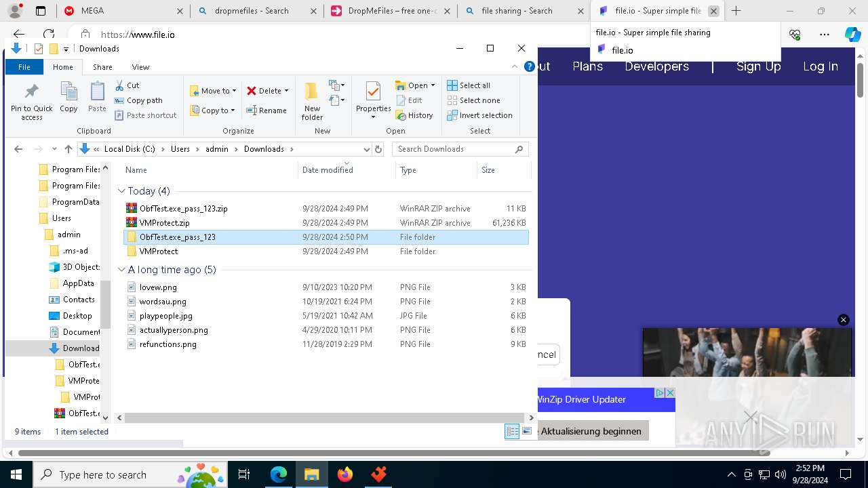
Task: Open Edge settings and more ellipsis
Action: [825, 35]
